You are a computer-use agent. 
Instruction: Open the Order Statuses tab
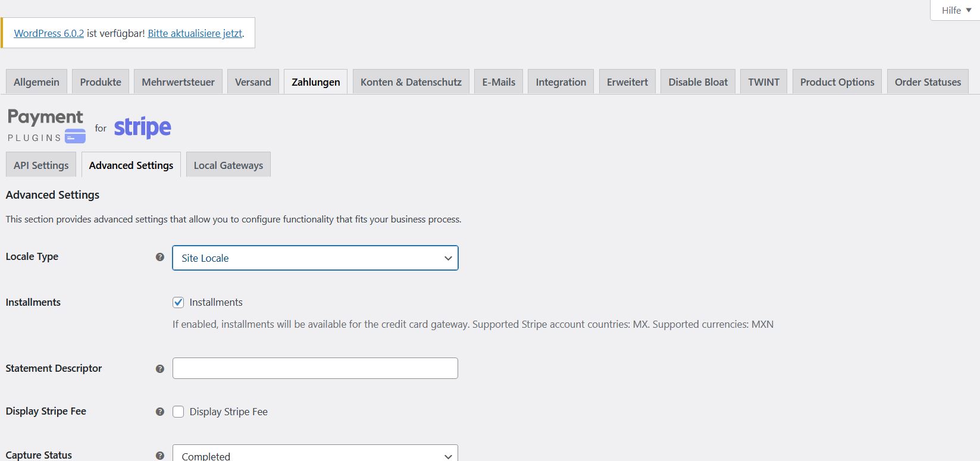[x=928, y=81]
